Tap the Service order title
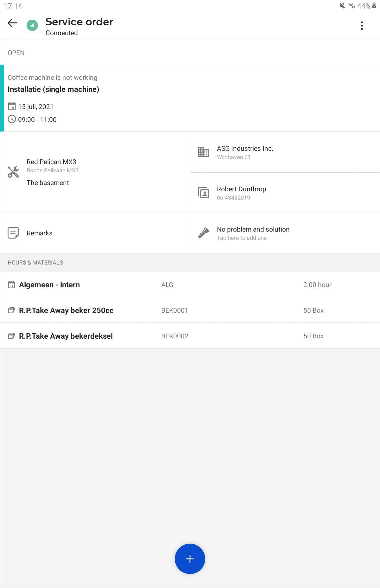Image resolution: width=380 pixels, height=588 pixels. (x=79, y=22)
